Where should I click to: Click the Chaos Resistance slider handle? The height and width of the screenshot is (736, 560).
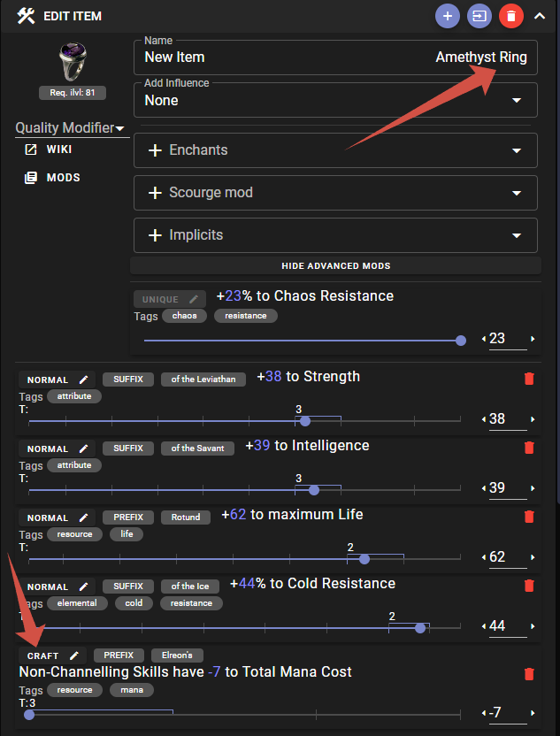coord(460,340)
